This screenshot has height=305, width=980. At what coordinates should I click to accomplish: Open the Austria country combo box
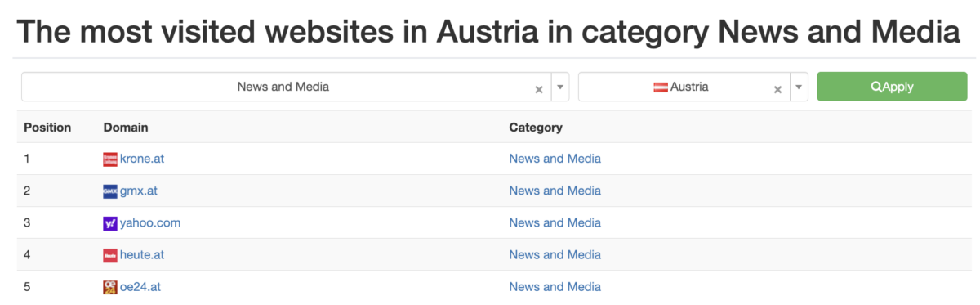[693, 87]
